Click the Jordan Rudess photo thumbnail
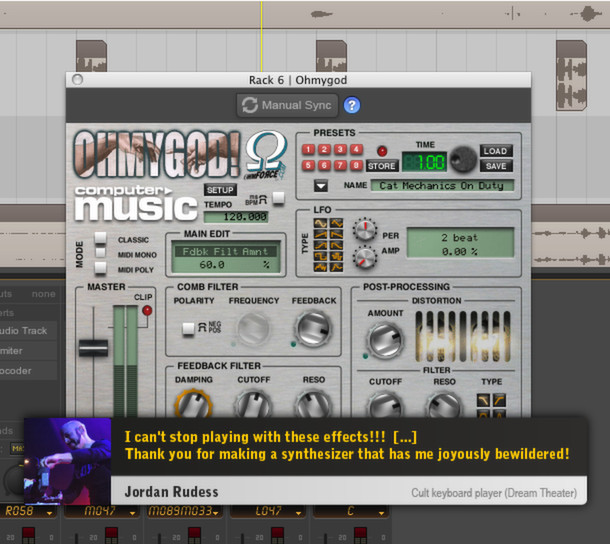This screenshot has width=610, height=544. tap(68, 462)
